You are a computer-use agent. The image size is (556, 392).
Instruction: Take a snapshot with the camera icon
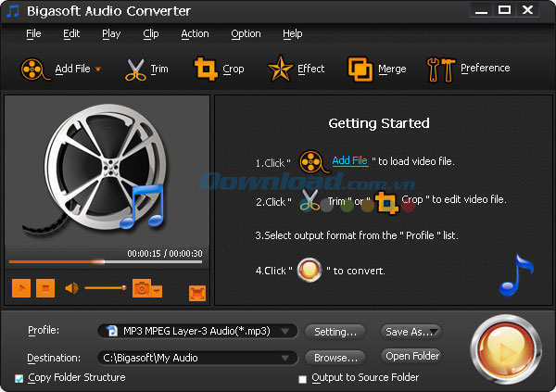142,287
